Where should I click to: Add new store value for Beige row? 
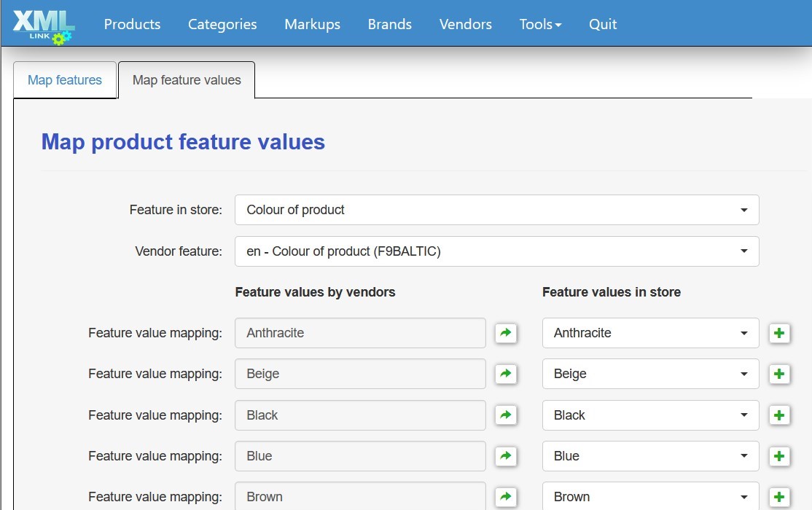(779, 374)
